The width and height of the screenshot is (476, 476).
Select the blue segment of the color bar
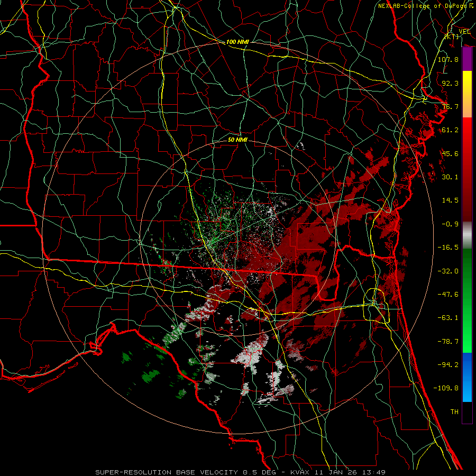(x=467, y=377)
